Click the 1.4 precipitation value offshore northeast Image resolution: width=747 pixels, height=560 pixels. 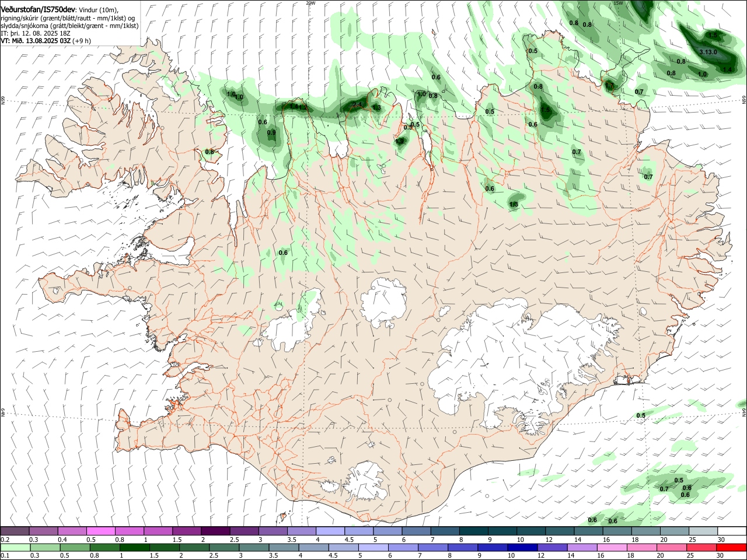[x=727, y=70]
